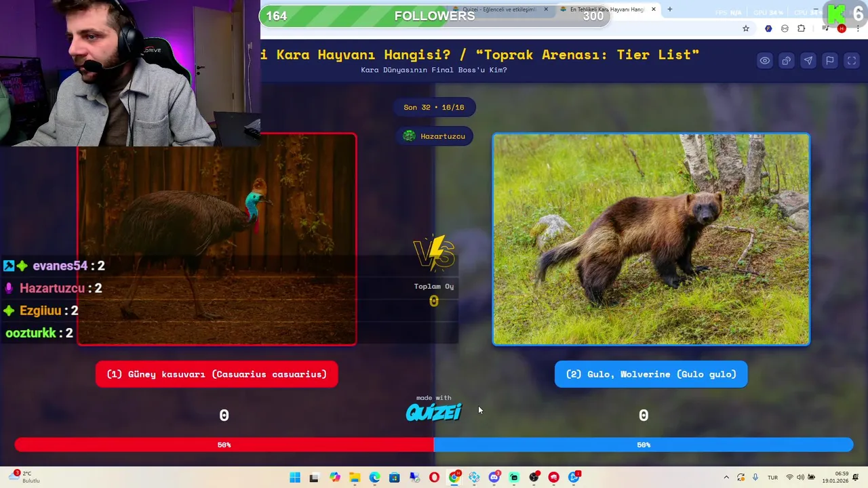This screenshot has width=868, height=488.
Task: Click the blue F extension icon
Action: pyautogui.click(x=768, y=28)
